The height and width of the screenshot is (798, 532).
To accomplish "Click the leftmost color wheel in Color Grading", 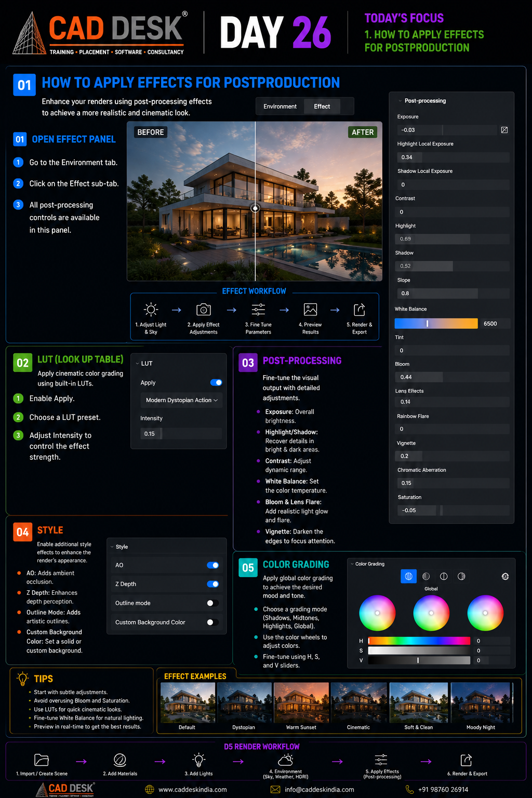I will [377, 613].
